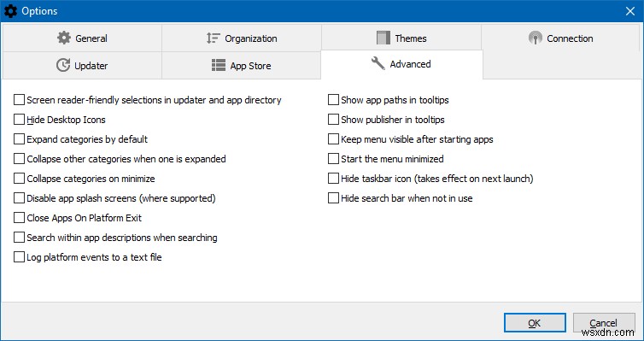Close the Options dialog window

coord(630,11)
